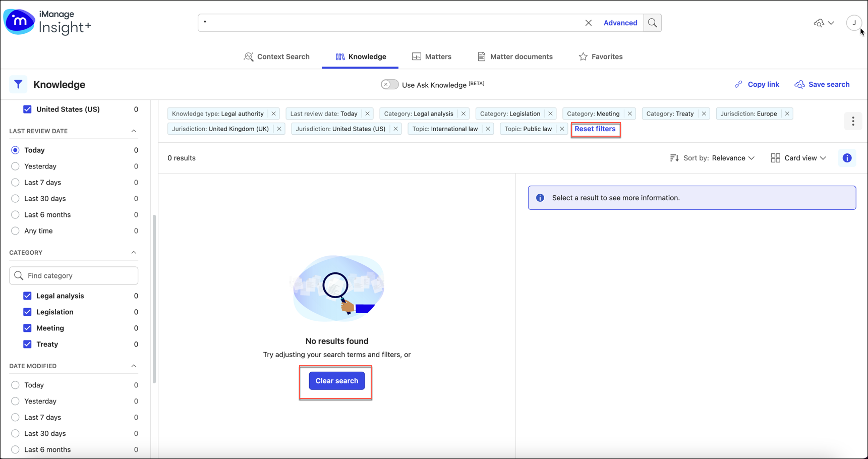Viewport: 868px width, 459px height.
Task: Open the cloud saved searches icon
Action: pos(823,23)
